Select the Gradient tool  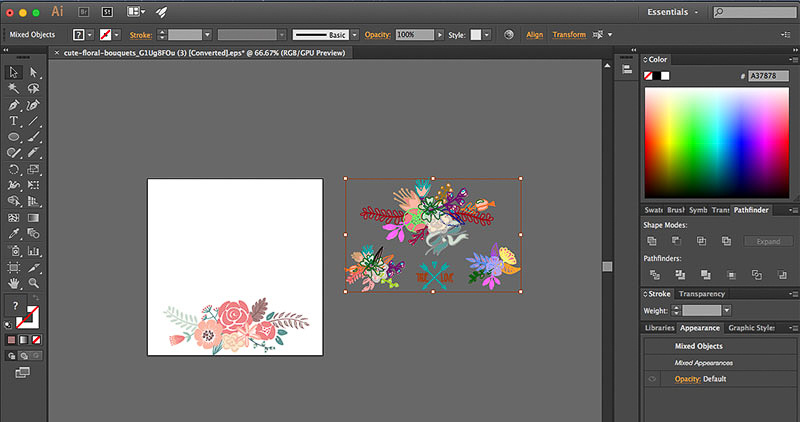[x=33, y=217]
